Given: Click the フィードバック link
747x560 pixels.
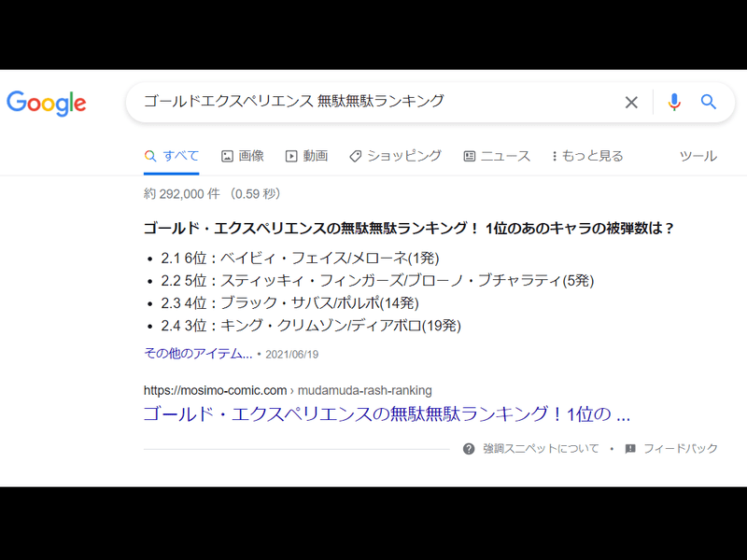Looking at the screenshot, I should [x=681, y=449].
